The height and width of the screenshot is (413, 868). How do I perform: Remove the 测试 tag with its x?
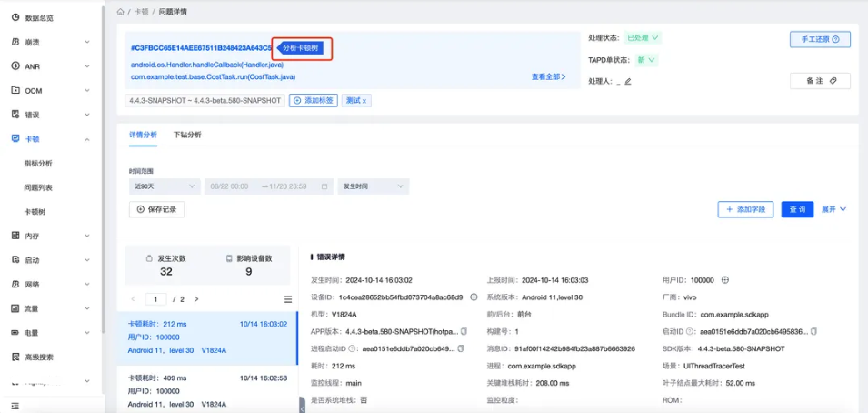(365, 101)
